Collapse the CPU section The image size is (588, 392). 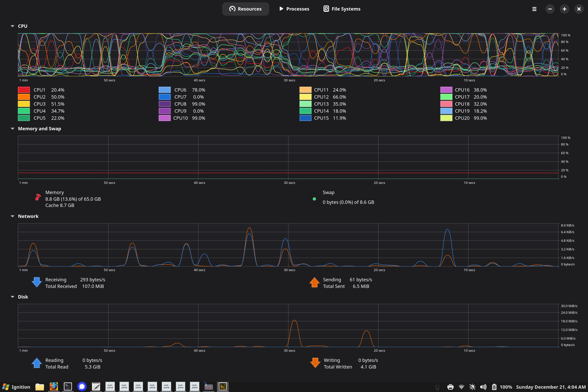13,26
